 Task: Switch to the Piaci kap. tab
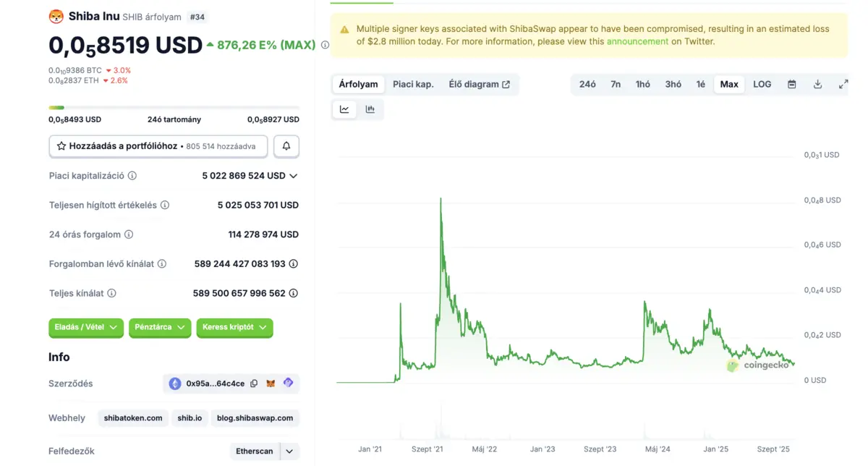(413, 85)
